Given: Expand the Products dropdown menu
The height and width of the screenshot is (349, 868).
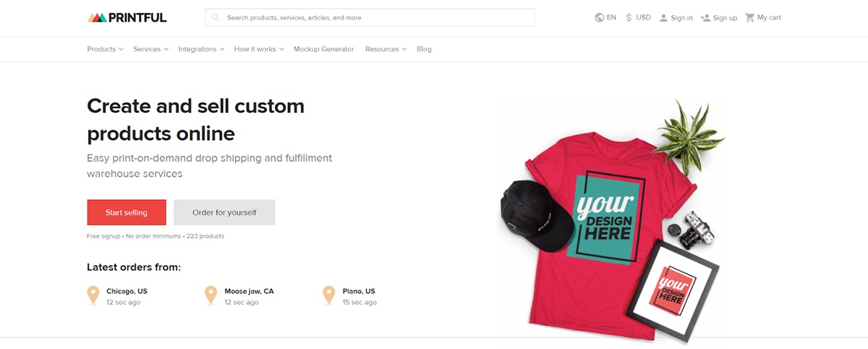Looking at the screenshot, I should point(105,49).
